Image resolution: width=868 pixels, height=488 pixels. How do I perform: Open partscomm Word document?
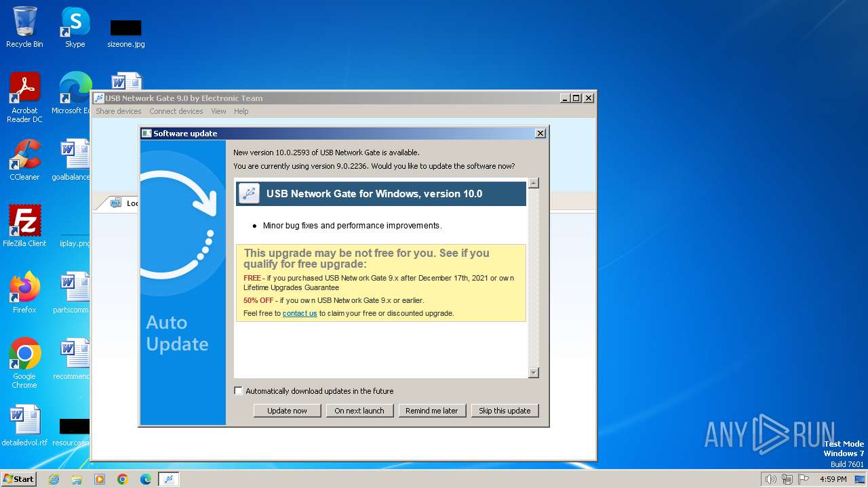point(75,292)
